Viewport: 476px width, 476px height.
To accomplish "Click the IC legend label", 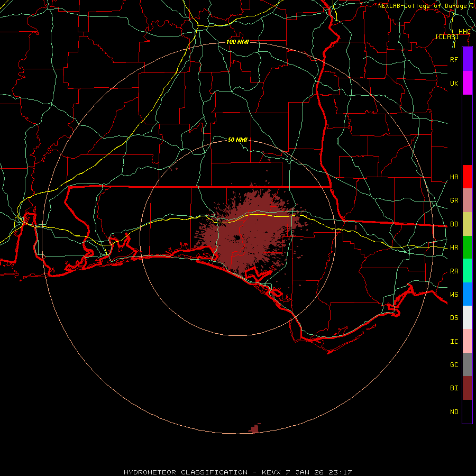I will (454, 342).
